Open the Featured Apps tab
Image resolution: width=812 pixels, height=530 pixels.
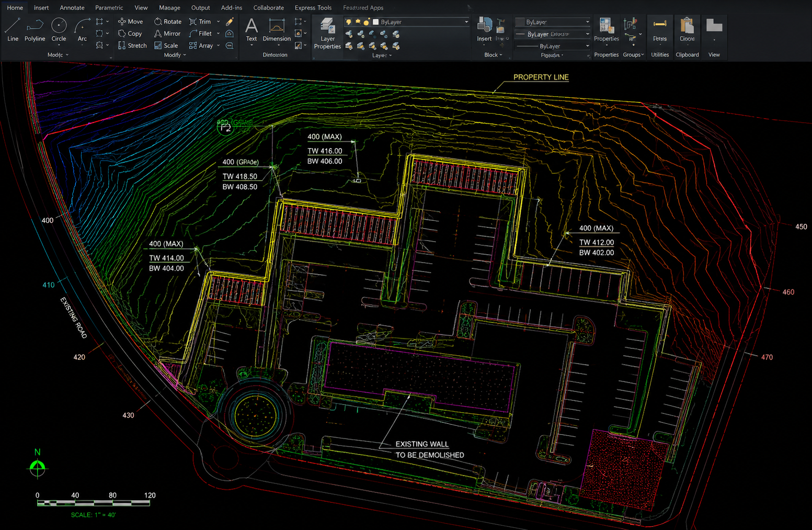(363, 8)
